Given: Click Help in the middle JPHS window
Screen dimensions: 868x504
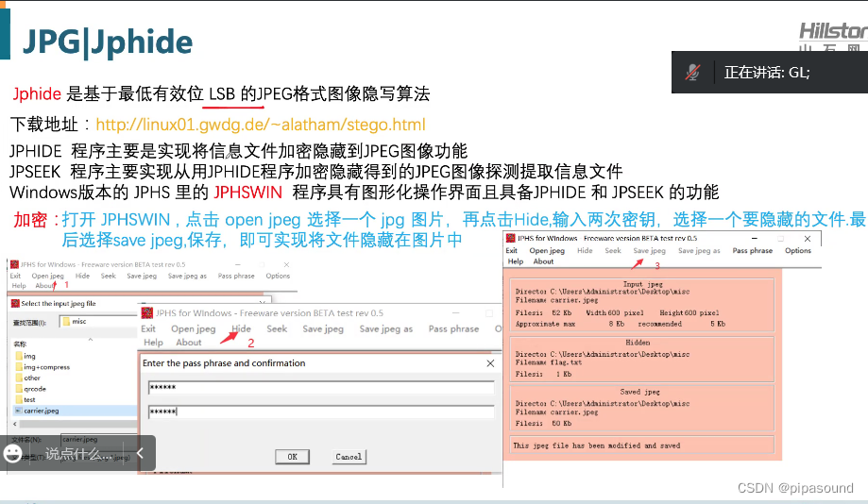Looking at the screenshot, I should 153,343.
